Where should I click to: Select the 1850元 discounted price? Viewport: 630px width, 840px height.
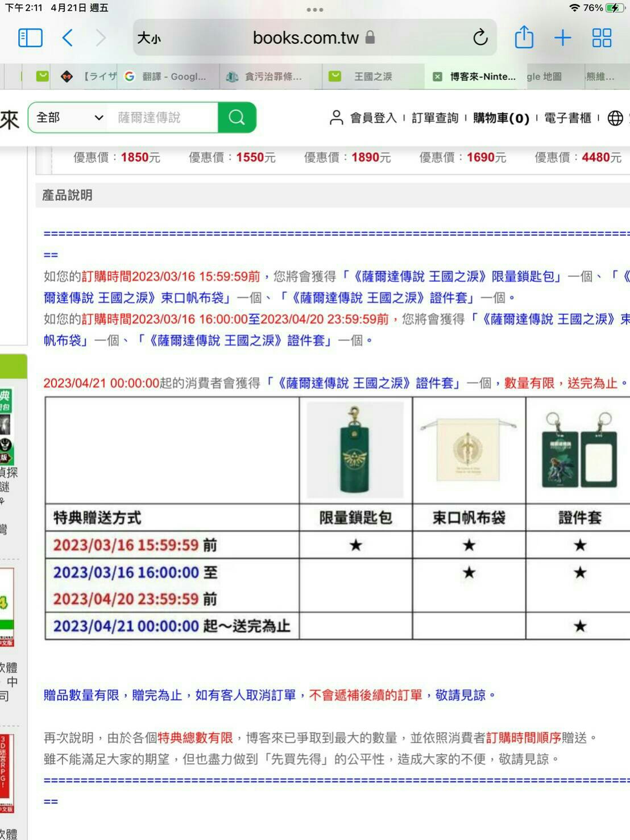[x=140, y=157]
